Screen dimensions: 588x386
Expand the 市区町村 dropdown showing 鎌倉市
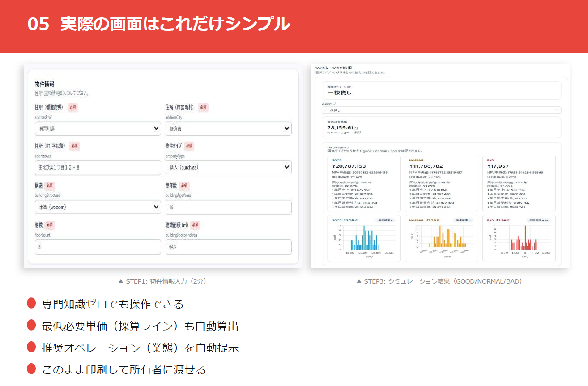coord(228,129)
